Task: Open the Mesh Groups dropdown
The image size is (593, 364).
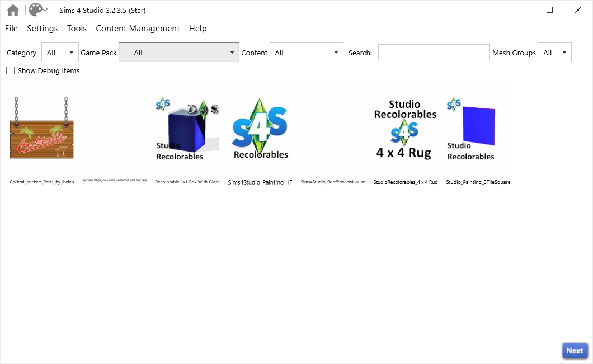Action: pos(554,52)
